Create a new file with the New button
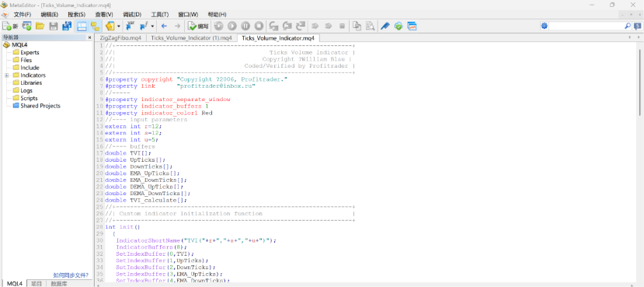This screenshot has width=644, height=287. (x=10, y=26)
